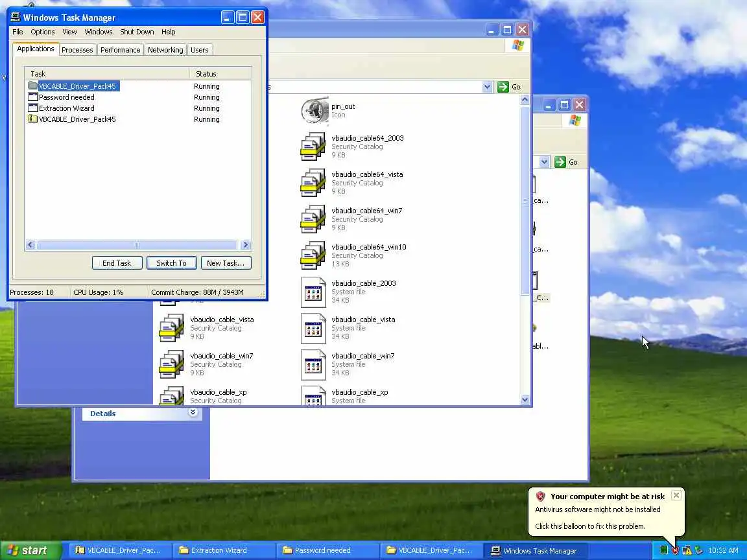This screenshot has height=560, width=747.
Task: Click Explorer vertical scrollbar down arrow
Action: (525, 399)
